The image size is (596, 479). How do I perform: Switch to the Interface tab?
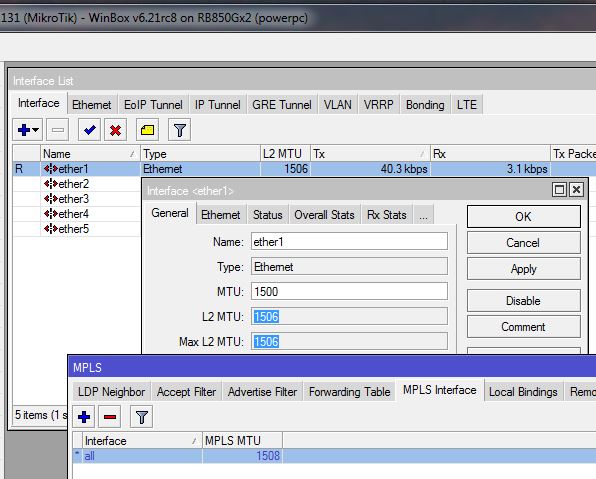pos(38,103)
